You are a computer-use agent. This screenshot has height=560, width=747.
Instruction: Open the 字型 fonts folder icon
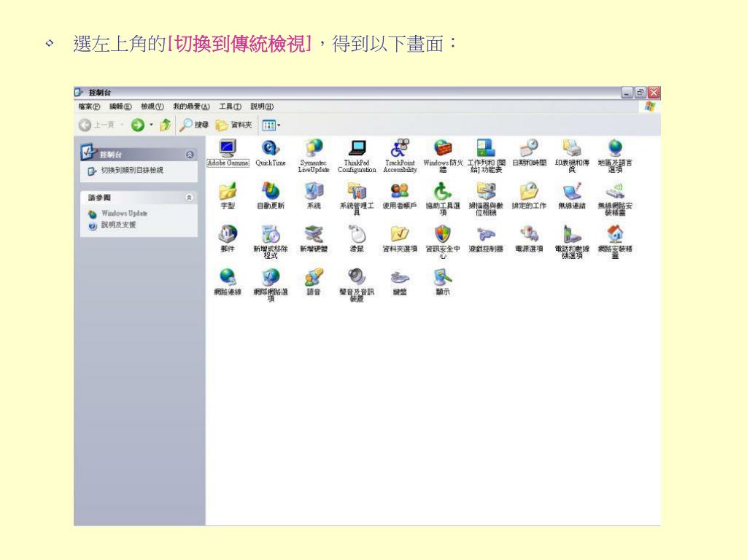tap(228, 195)
